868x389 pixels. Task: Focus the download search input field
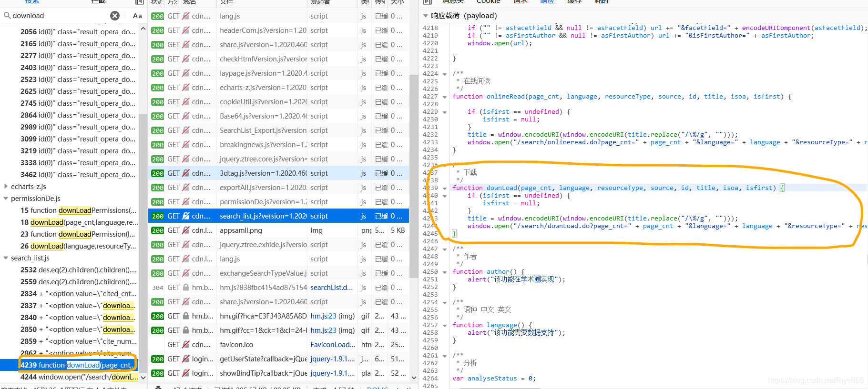(x=60, y=16)
